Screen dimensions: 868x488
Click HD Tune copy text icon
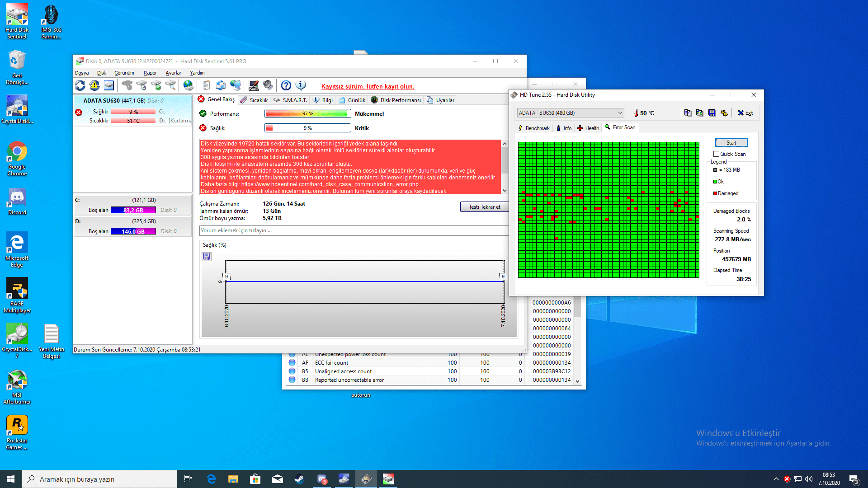(x=688, y=113)
